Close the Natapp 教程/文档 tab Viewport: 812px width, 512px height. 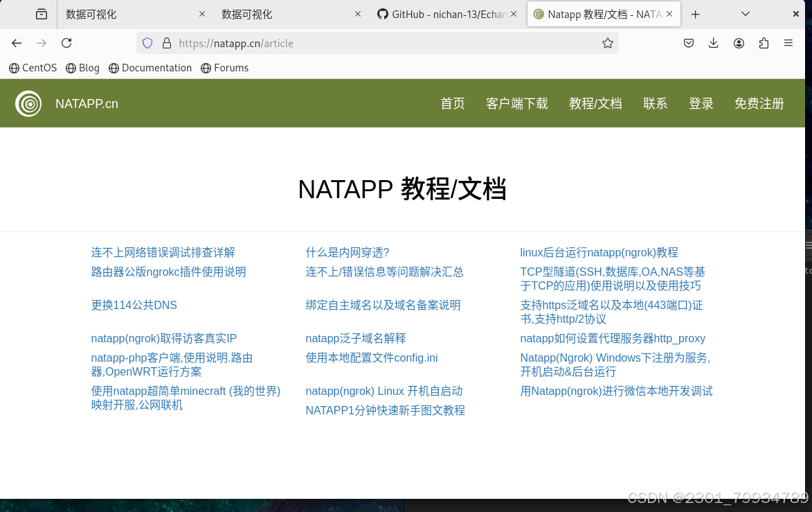pos(669,14)
